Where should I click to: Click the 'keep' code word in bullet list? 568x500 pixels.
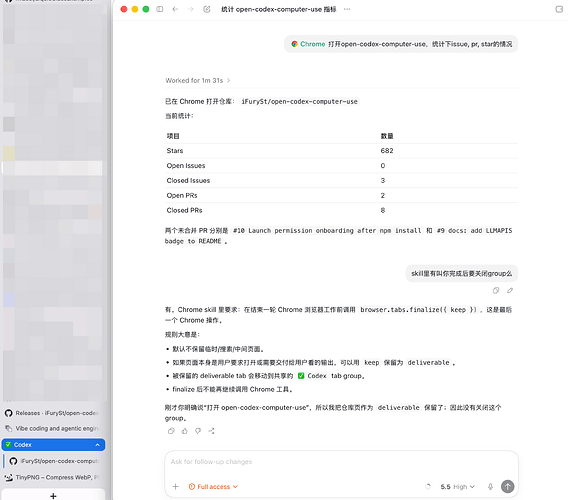[x=372, y=363]
